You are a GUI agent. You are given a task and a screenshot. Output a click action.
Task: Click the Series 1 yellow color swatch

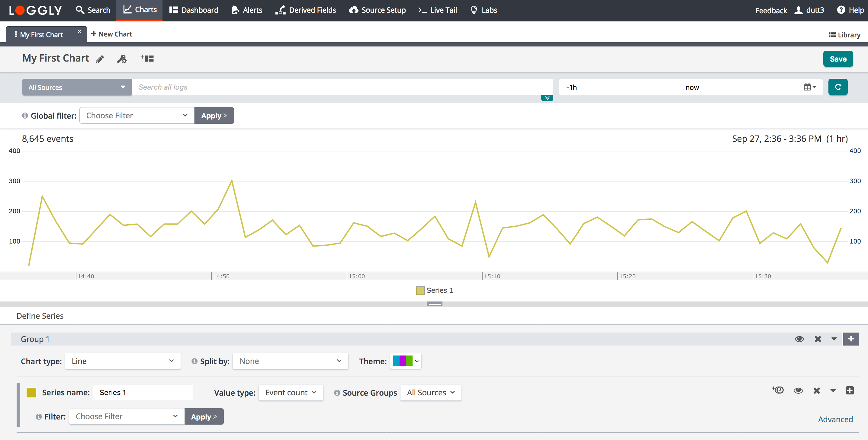point(31,393)
